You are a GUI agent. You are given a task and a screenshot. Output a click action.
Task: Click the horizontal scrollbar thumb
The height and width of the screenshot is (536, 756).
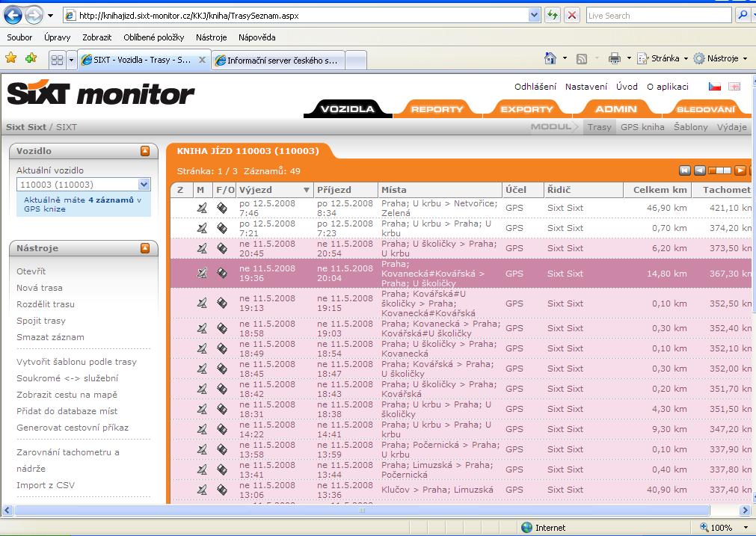coord(362,510)
